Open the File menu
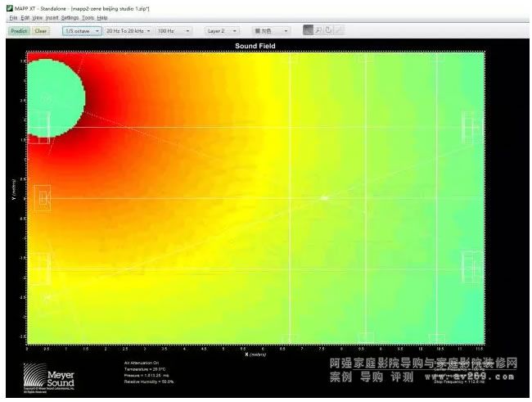 pyautogui.click(x=13, y=17)
